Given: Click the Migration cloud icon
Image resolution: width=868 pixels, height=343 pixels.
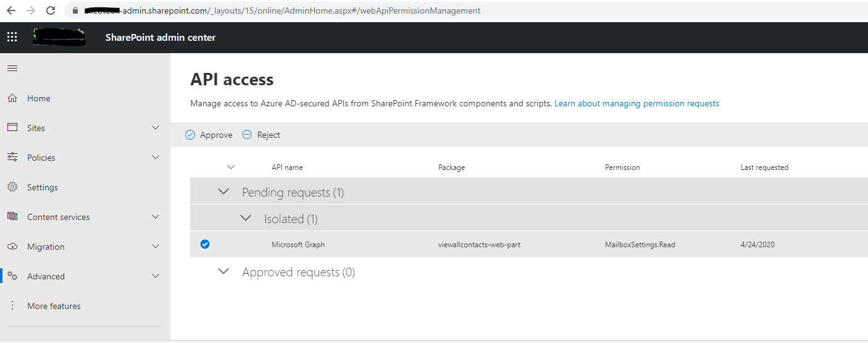Looking at the screenshot, I should coord(12,246).
